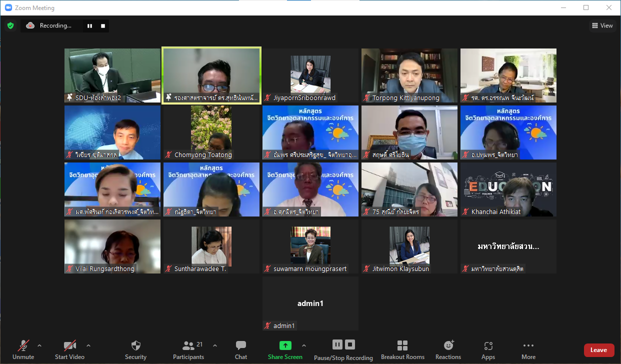Screen dimensions: 621x364
Task: Click the Zoom logo in the title bar
Action: (x=8, y=8)
